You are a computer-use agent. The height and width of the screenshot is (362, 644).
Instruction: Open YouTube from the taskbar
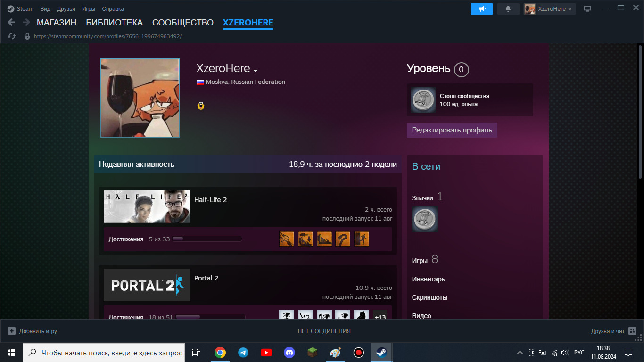coord(266,353)
